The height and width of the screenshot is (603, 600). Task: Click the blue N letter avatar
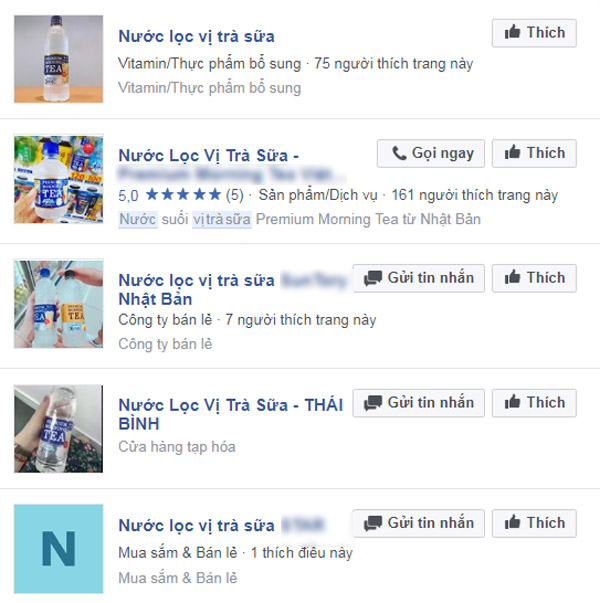(x=58, y=549)
